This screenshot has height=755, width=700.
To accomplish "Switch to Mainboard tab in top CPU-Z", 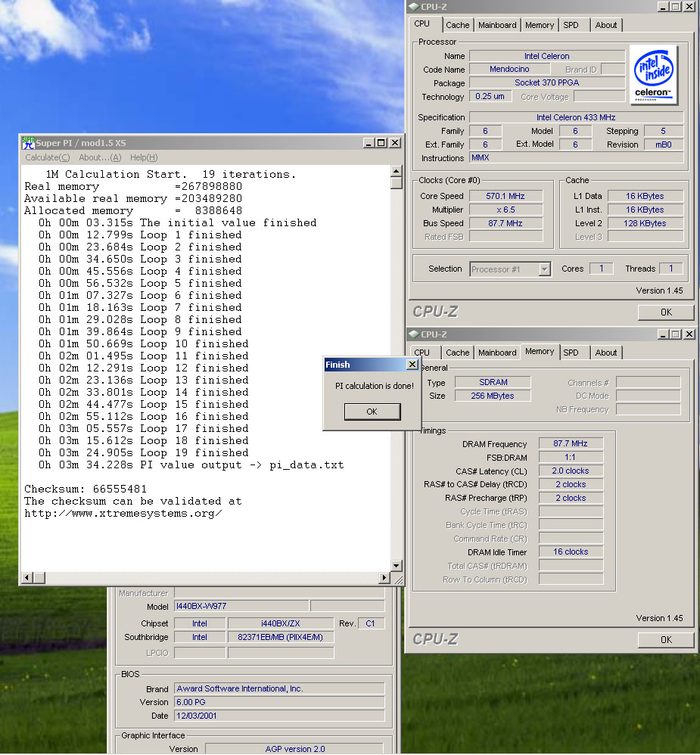I will pos(497,25).
